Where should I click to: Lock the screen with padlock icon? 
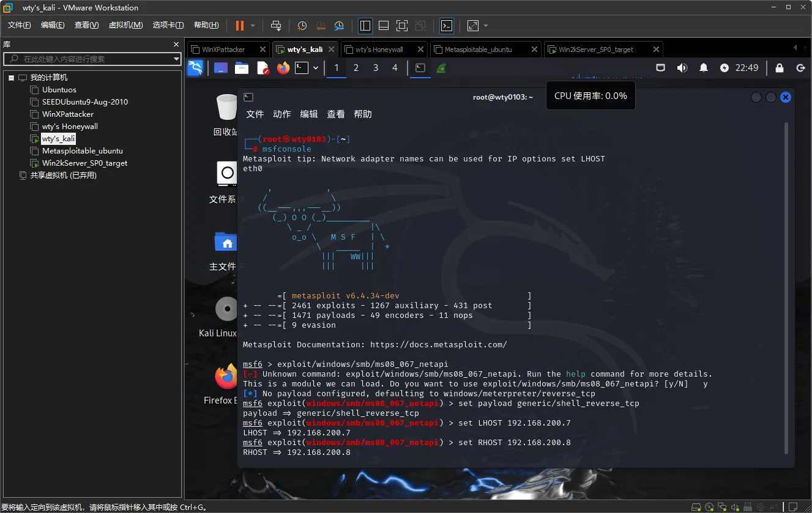(780, 68)
